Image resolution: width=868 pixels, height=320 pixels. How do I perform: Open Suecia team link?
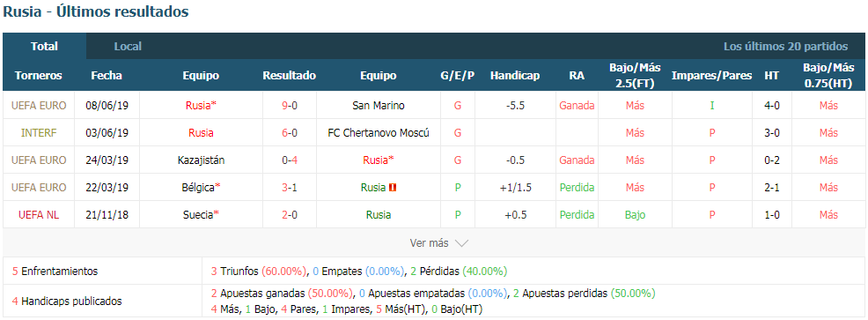click(x=201, y=215)
